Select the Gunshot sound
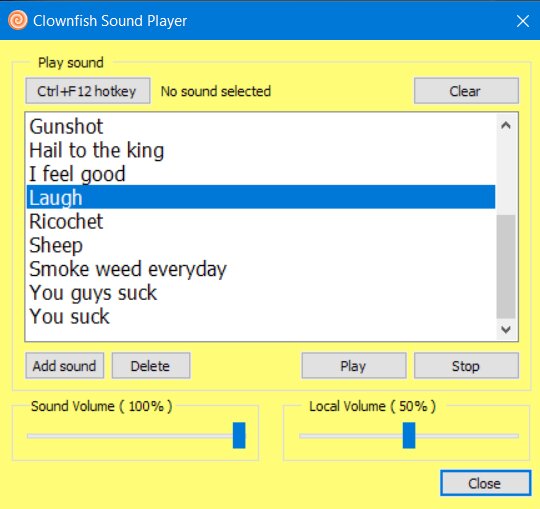Image resolution: width=540 pixels, height=509 pixels. pos(261,126)
